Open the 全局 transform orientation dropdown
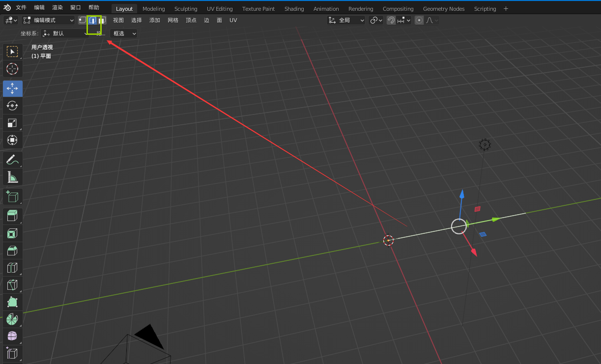The image size is (601, 364). click(346, 20)
